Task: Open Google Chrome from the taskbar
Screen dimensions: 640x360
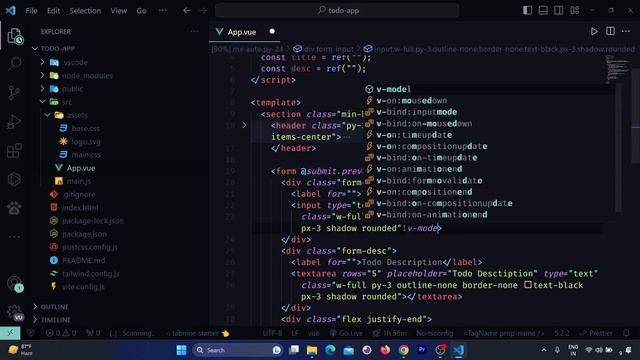Action: [403, 350]
